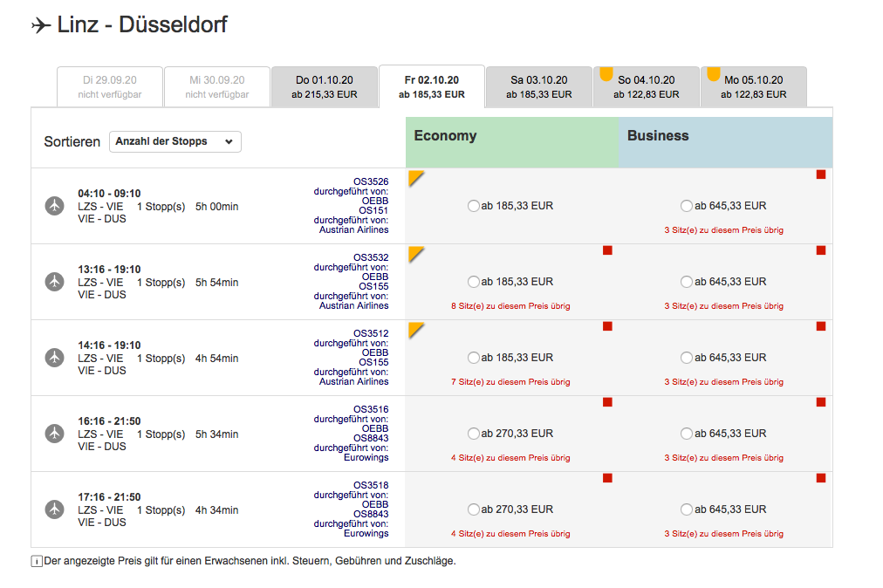
Task: Click the green Economy column header
Action: point(511,141)
